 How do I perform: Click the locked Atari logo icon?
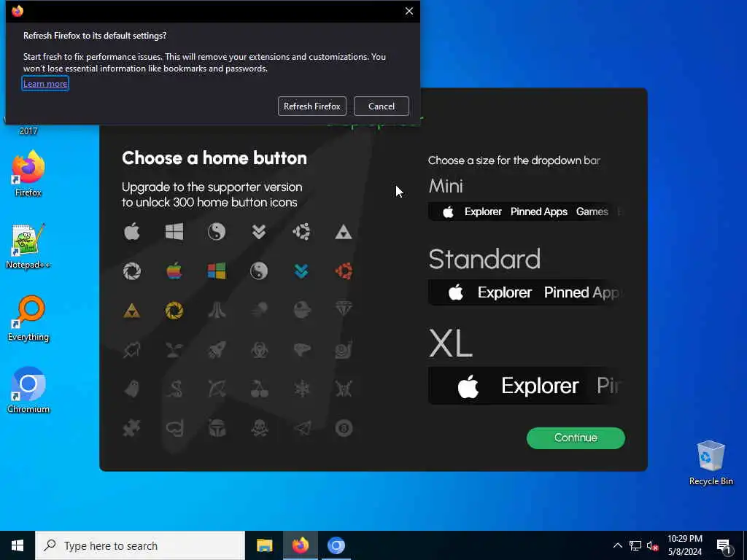click(217, 311)
